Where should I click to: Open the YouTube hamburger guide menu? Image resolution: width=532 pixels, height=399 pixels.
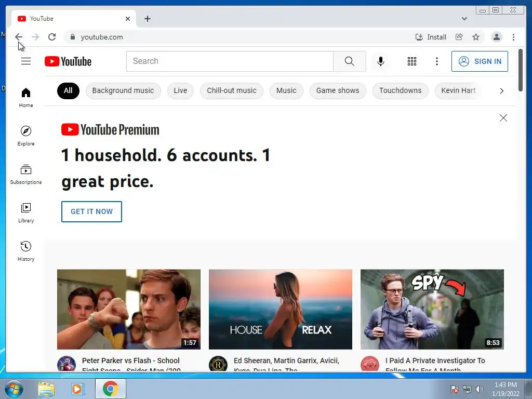[26, 61]
